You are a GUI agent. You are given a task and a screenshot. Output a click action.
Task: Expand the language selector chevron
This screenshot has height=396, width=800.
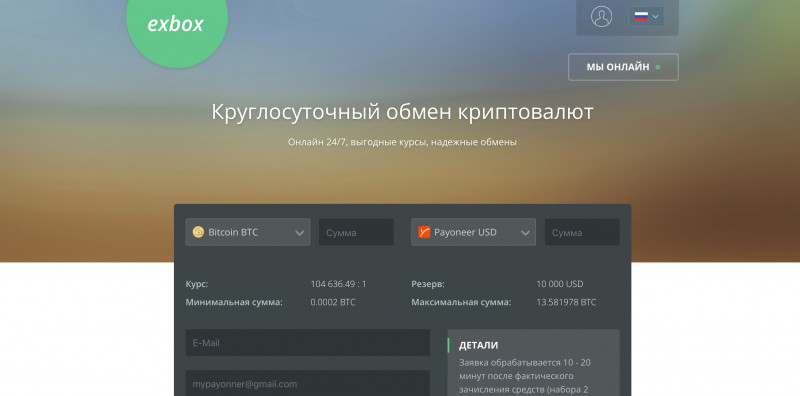tap(656, 16)
